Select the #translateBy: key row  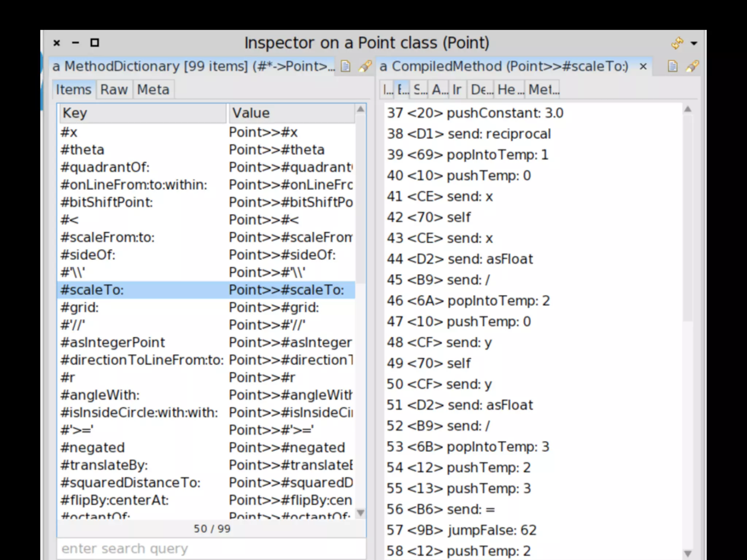tap(206, 465)
